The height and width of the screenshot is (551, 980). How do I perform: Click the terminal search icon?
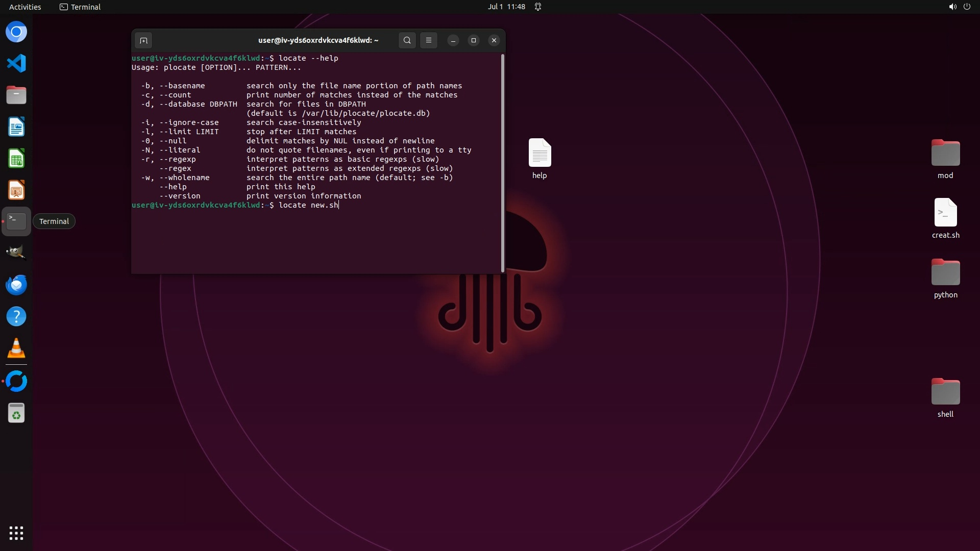(x=407, y=40)
